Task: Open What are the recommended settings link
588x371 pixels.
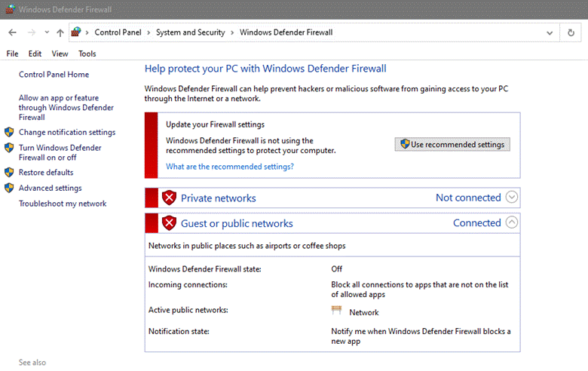Action: click(x=230, y=167)
